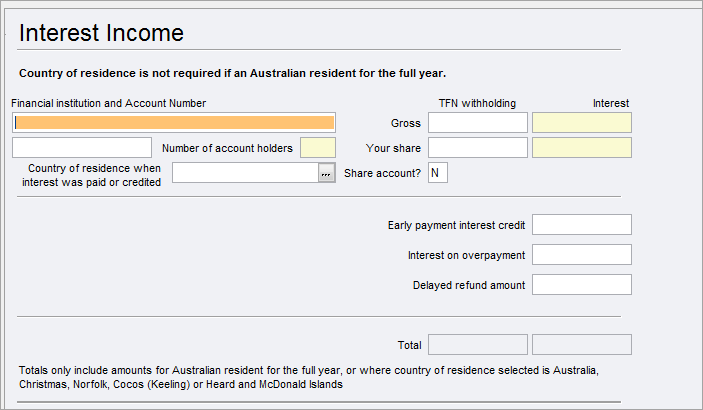
Task: Click the Interest column header label
Action: (x=610, y=103)
